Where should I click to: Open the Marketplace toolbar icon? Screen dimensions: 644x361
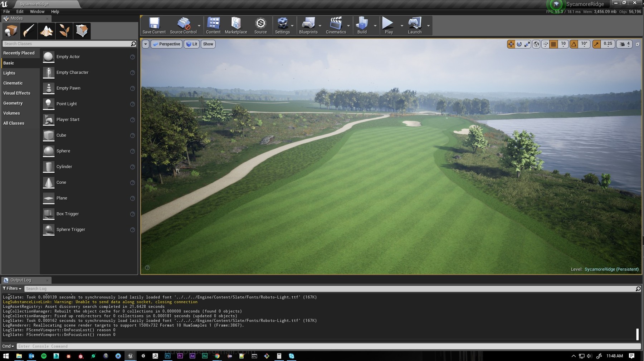pos(236,26)
